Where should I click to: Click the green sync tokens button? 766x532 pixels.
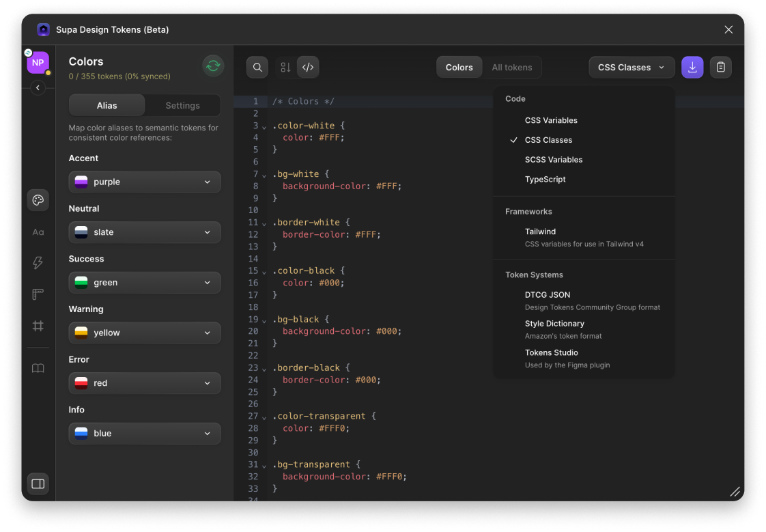213,66
